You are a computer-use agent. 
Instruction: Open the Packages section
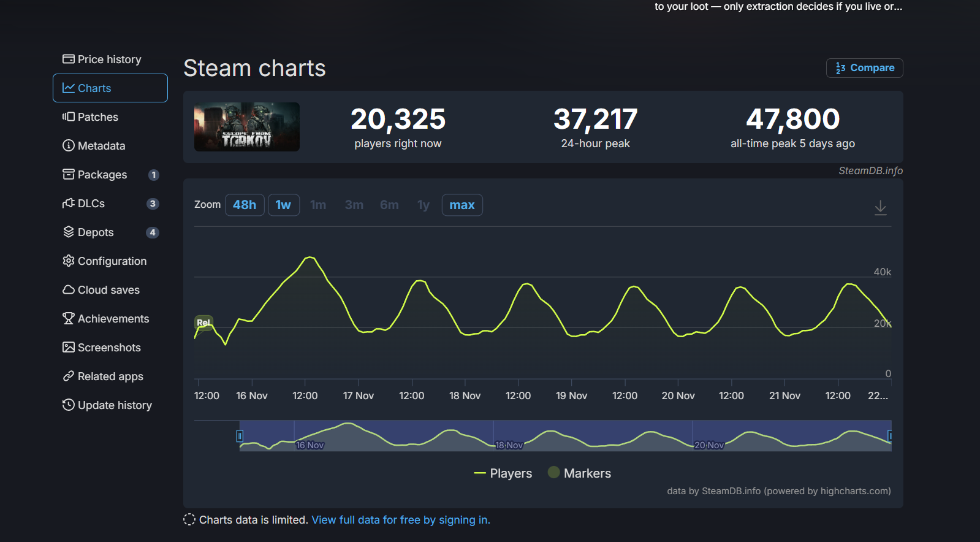click(110, 175)
